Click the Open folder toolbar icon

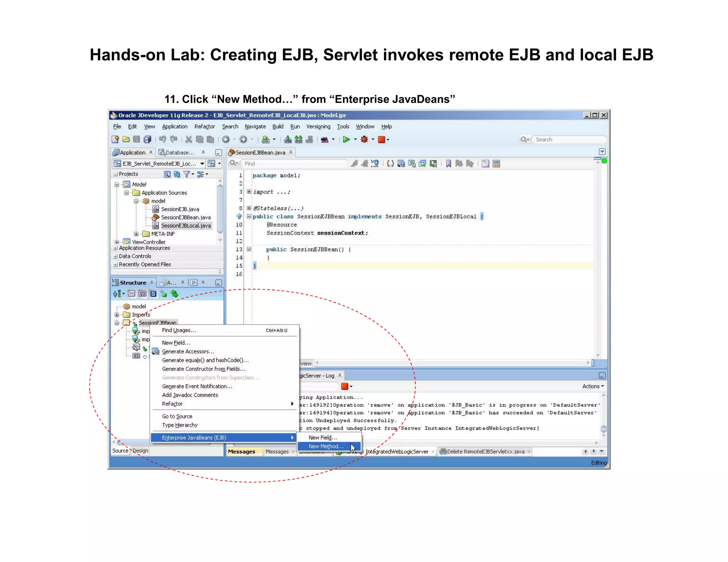pos(126,140)
